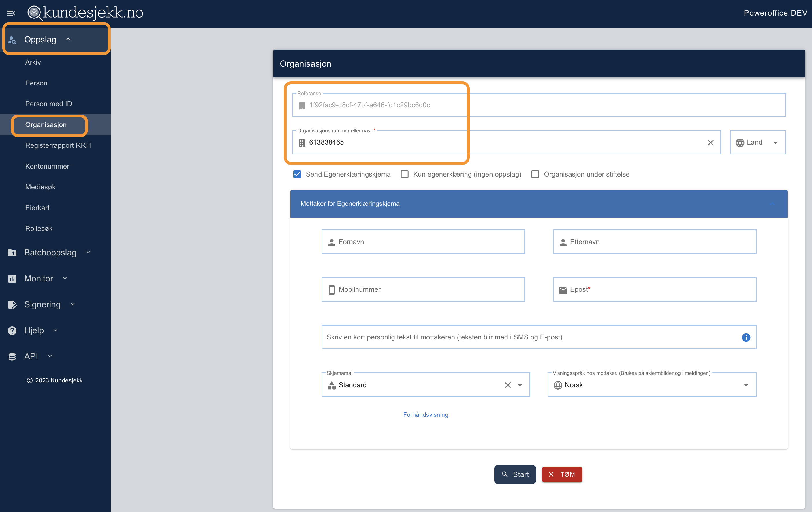Viewport: 812px width, 512px height.
Task: Collapse the sidebar with the hamburger menu icon
Action: point(11,13)
